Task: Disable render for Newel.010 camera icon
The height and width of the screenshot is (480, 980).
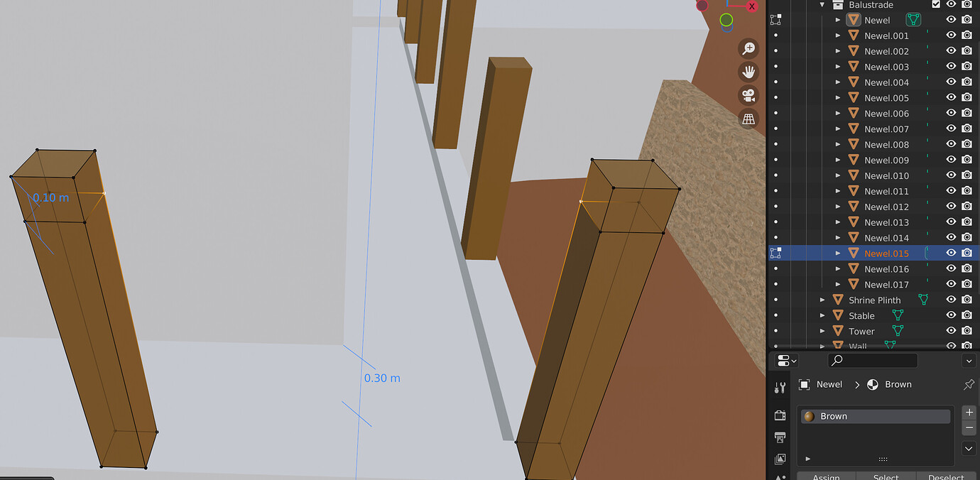Action: click(967, 175)
